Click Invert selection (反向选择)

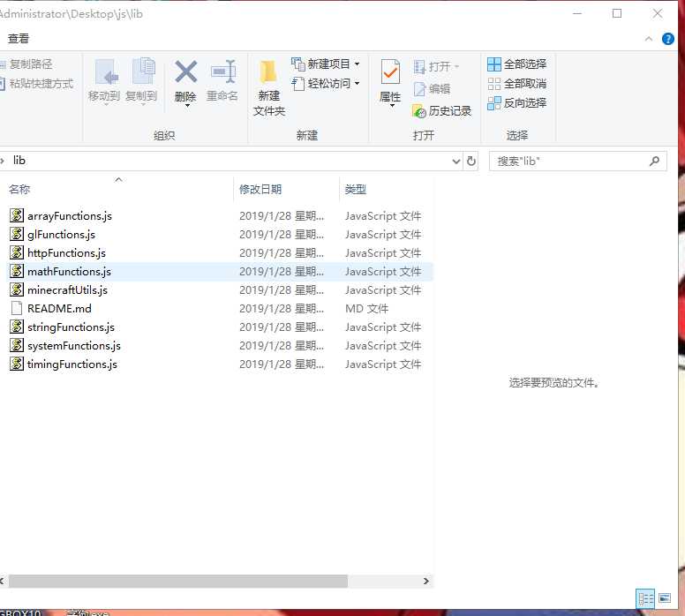pos(516,103)
